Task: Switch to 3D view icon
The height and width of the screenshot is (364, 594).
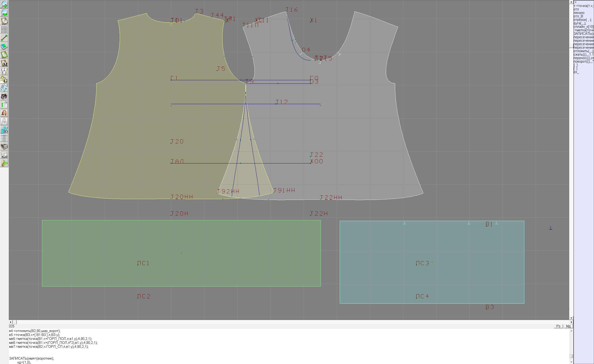Action: click(4, 130)
